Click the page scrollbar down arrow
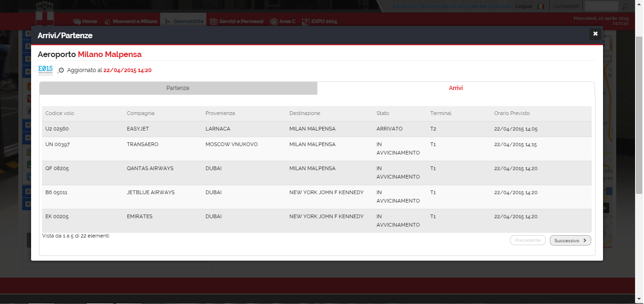Viewport: 644px width, 304px height. [x=639, y=299]
